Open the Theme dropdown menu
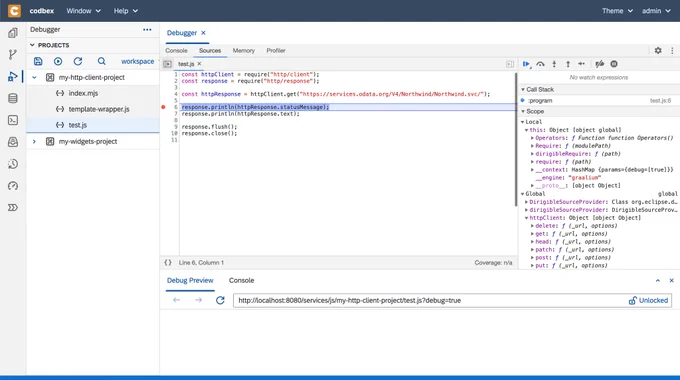Screen dimensions: 680x380 [617, 11]
